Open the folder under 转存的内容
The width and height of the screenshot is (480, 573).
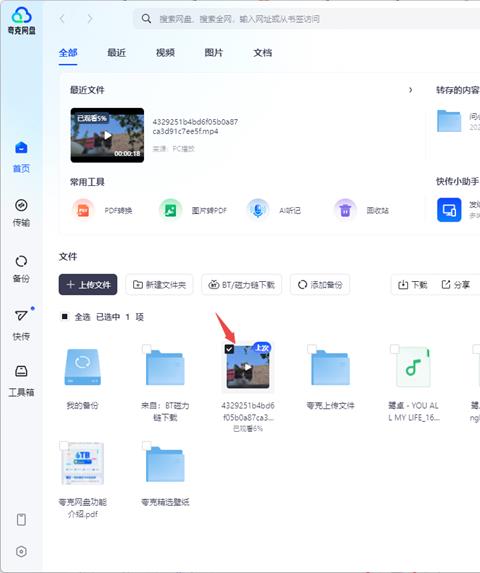tap(449, 121)
